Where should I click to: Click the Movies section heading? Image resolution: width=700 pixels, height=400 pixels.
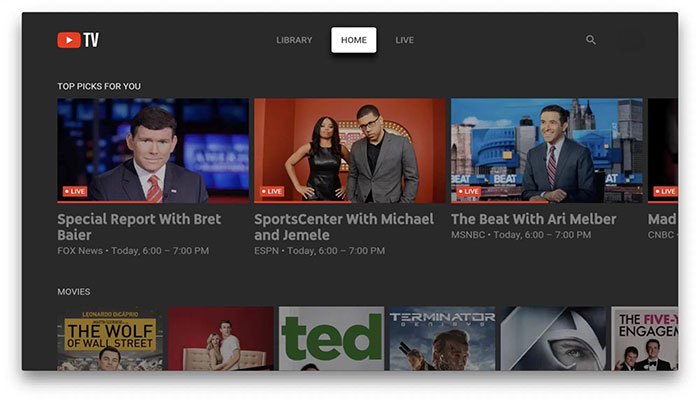point(74,292)
